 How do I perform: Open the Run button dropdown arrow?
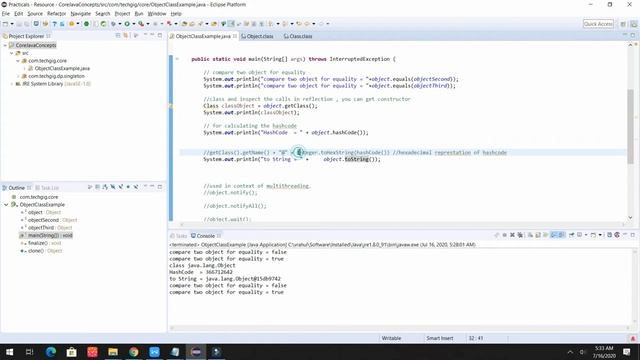[x=133, y=24]
